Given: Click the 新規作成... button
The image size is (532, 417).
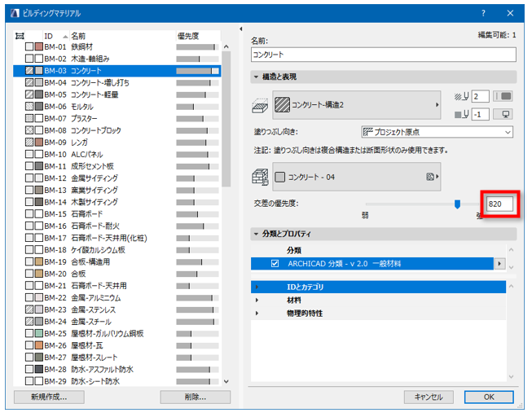Looking at the screenshot, I should [x=49, y=397].
